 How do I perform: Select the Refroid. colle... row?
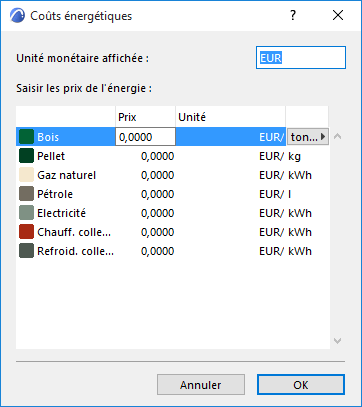point(173,251)
